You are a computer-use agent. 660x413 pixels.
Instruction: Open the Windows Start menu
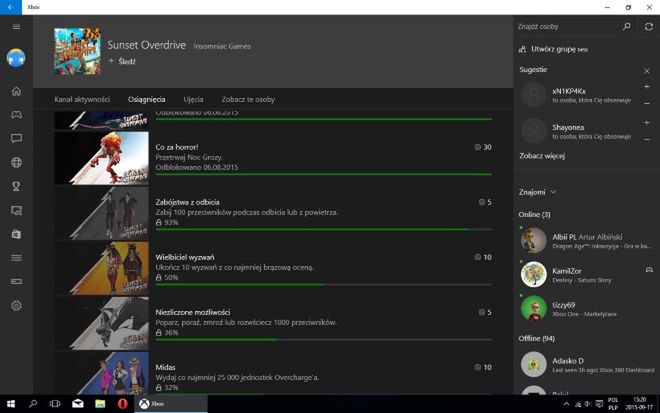[x=11, y=404]
